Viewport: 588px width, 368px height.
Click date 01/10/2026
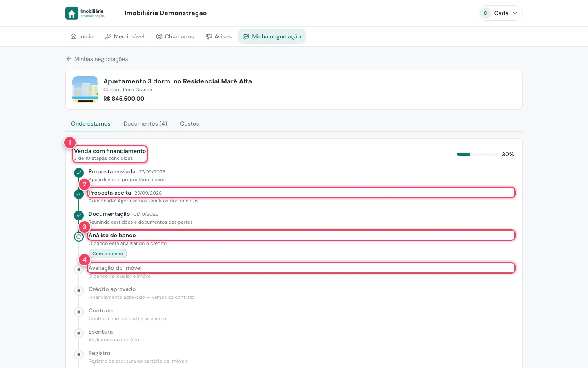pyautogui.click(x=146, y=214)
